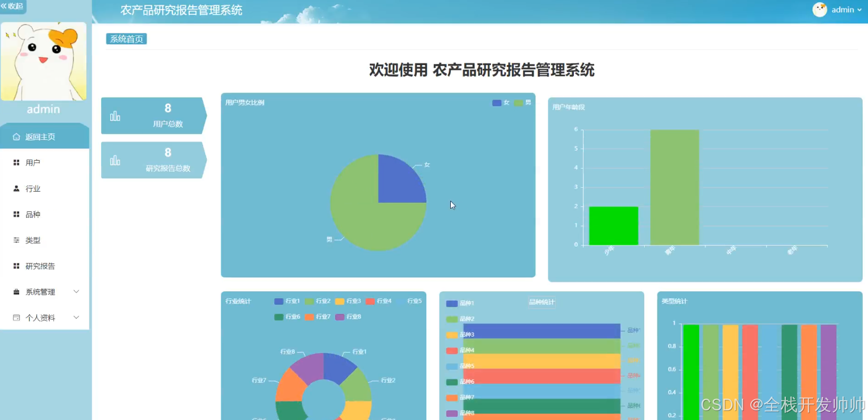
Task: Toggle 行业3 legend in 行业统计
Action: (x=348, y=301)
